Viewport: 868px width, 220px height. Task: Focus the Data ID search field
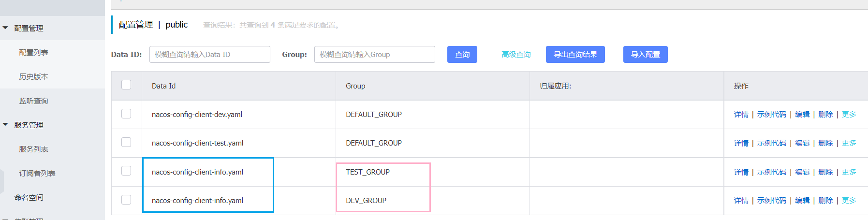210,55
